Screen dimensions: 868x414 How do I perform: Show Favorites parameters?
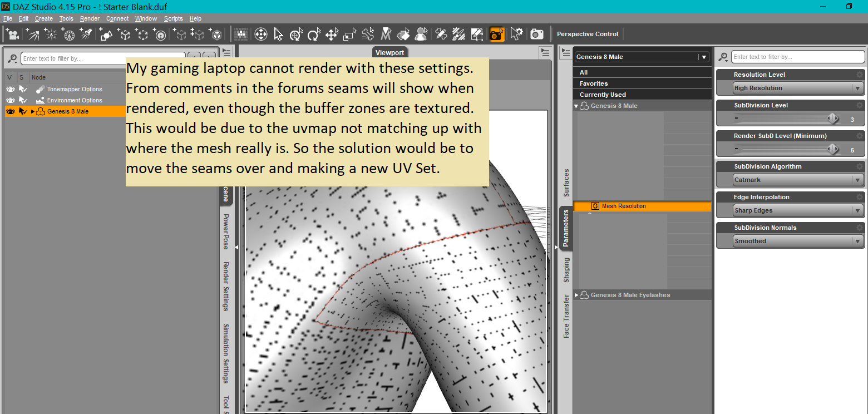point(642,83)
